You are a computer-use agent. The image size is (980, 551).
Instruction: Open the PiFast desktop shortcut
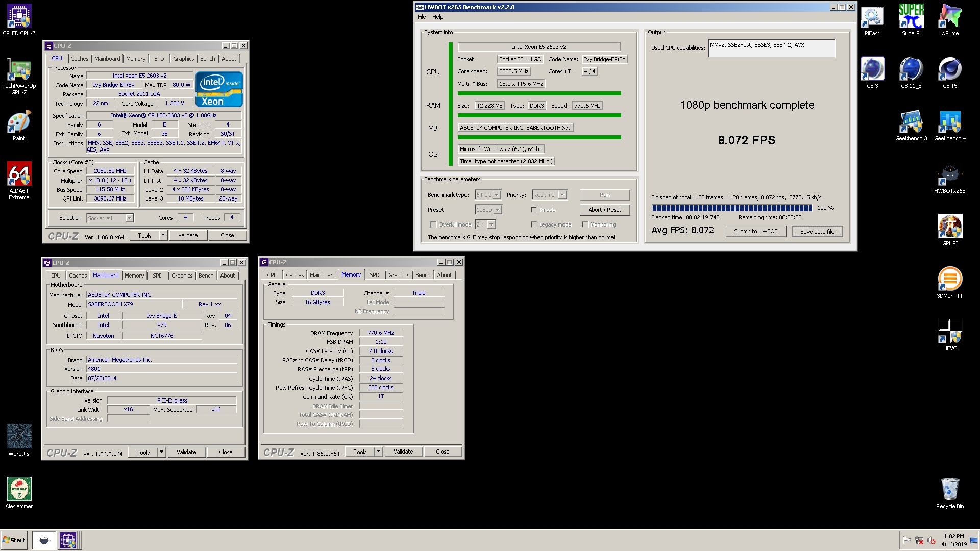(x=872, y=20)
